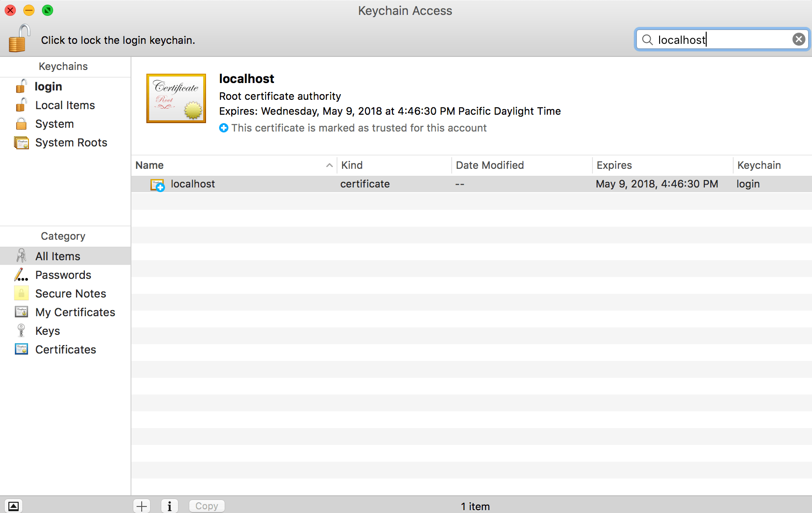The width and height of the screenshot is (812, 513).
Task: Click the All Items keys icon
Action: (x=21, y=256)
